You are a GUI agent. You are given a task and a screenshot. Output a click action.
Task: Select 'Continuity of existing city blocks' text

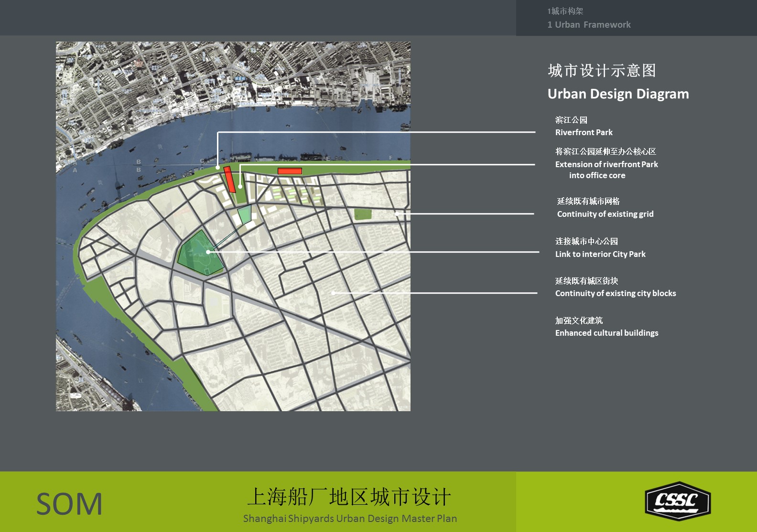coord(616,293)
